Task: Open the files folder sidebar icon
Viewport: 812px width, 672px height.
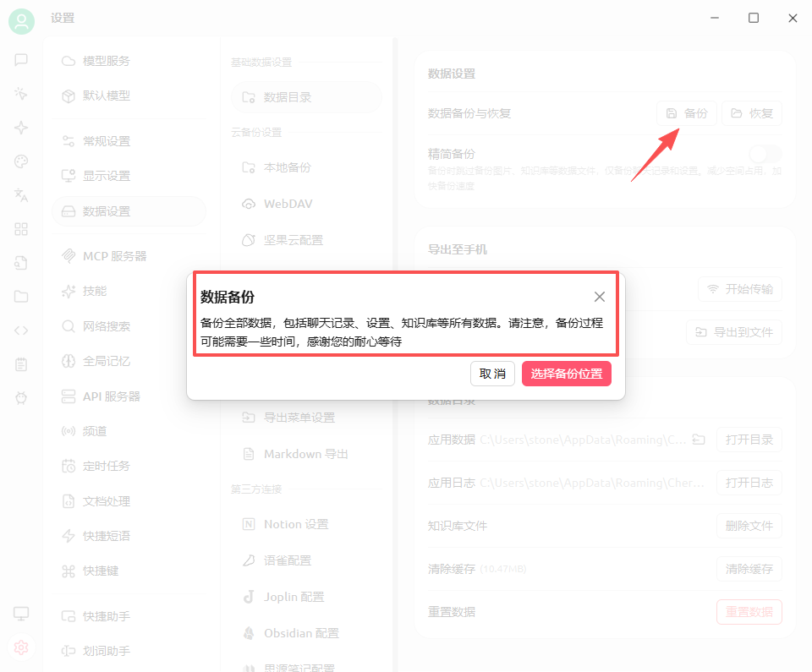Action: click(x=21, y=297)
